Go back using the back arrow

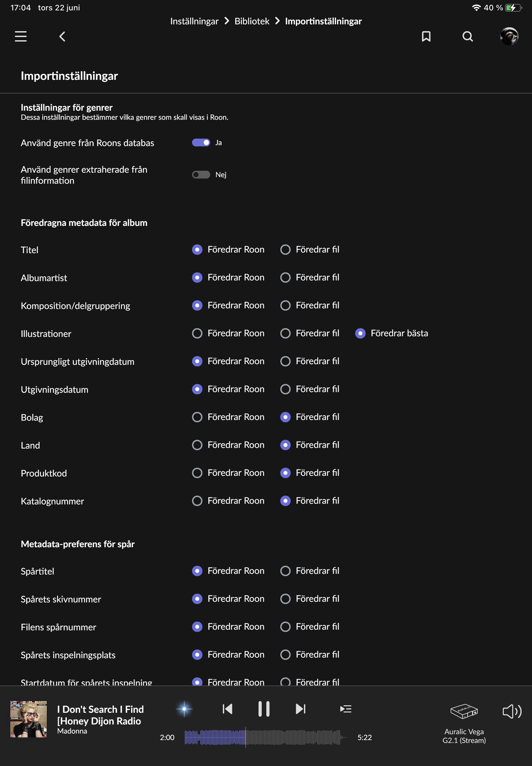(62, 36)
